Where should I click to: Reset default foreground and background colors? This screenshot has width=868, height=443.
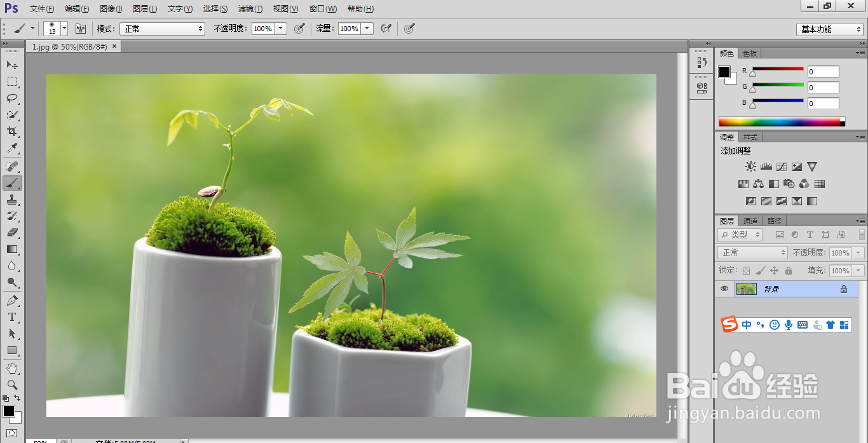tap(6, 399)
